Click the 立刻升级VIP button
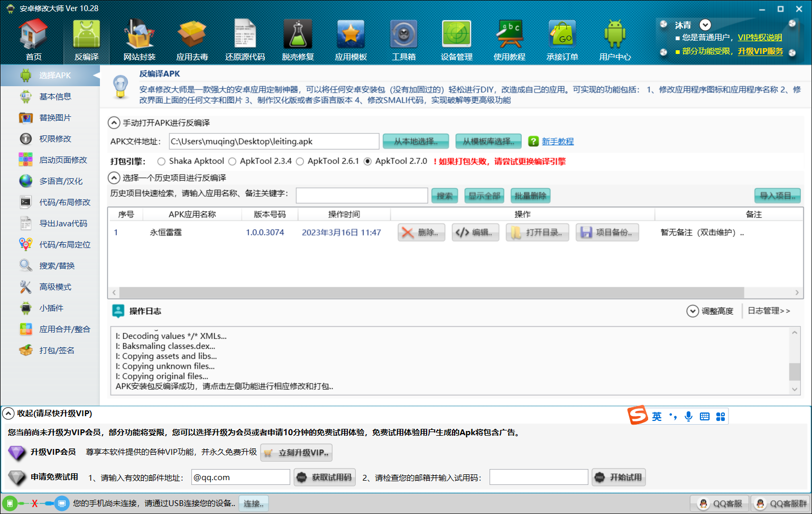Image resolution: width=812 pixels, height=514 pixels. pos(296,453)
